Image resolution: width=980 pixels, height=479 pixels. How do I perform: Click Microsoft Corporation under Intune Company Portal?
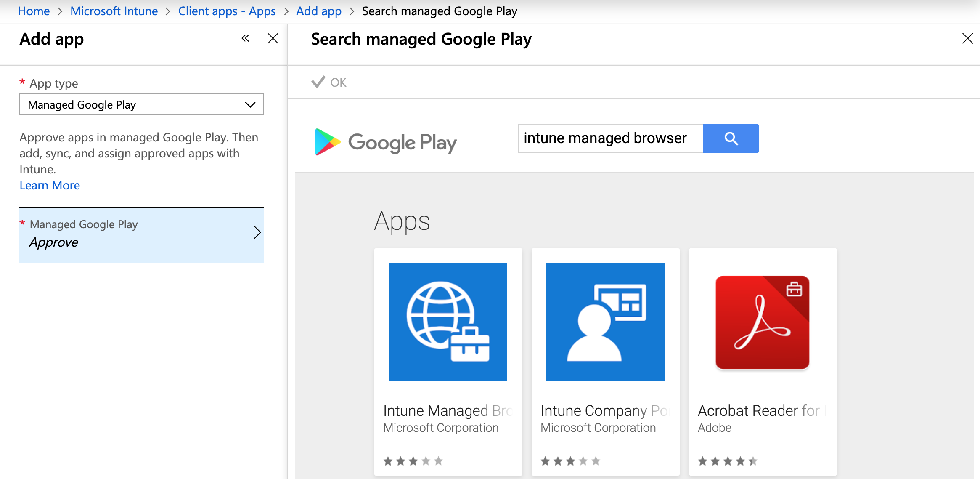pos(598,428)
